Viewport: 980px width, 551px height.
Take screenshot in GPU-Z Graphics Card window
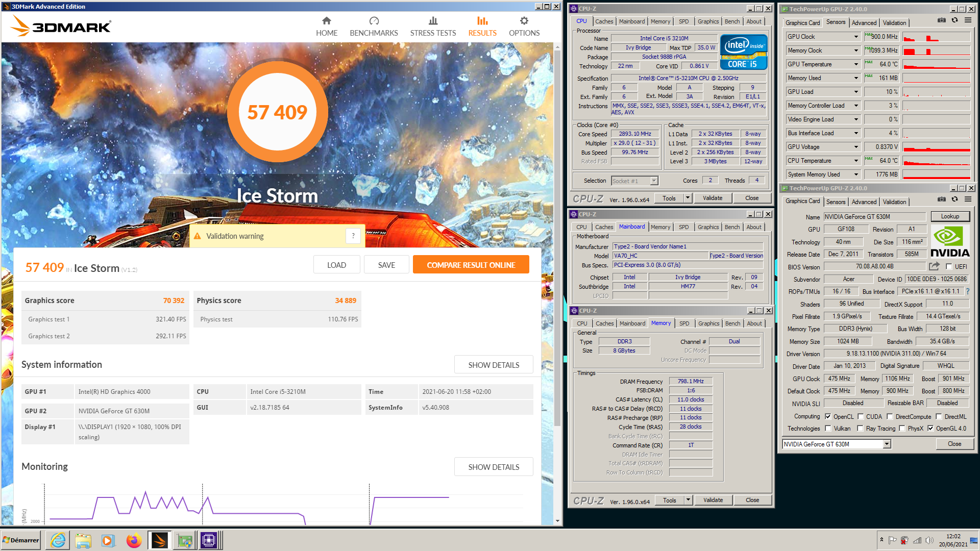(x=942, y=199)
